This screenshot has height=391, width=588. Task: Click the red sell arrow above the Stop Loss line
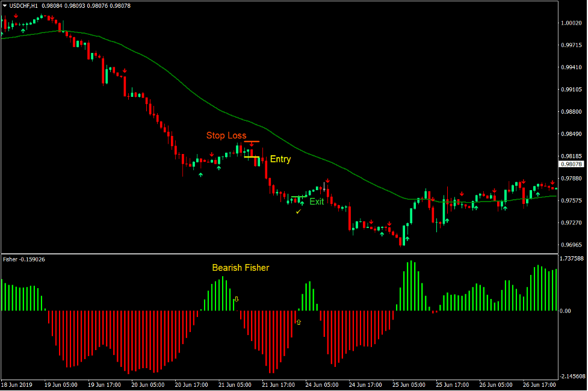click(252, 144)
